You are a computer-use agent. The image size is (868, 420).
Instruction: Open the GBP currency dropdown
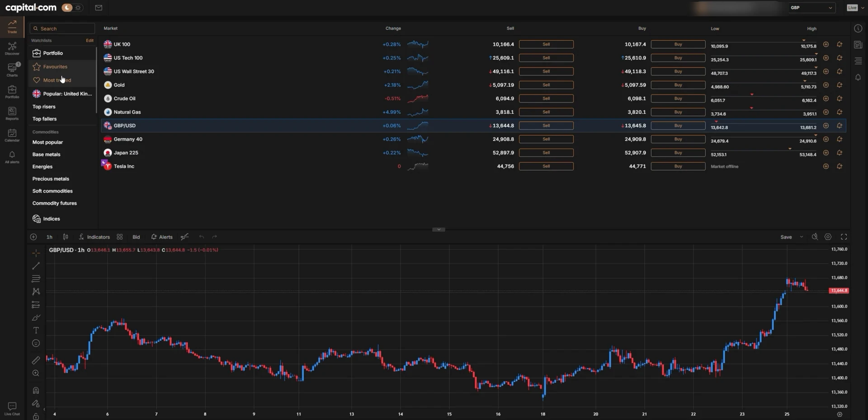pos(811,8)
